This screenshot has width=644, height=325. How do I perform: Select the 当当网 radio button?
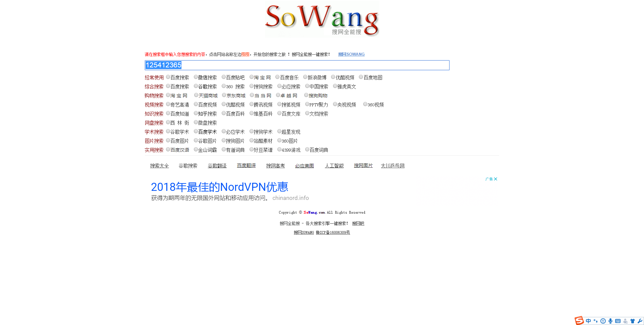[252, 95]
